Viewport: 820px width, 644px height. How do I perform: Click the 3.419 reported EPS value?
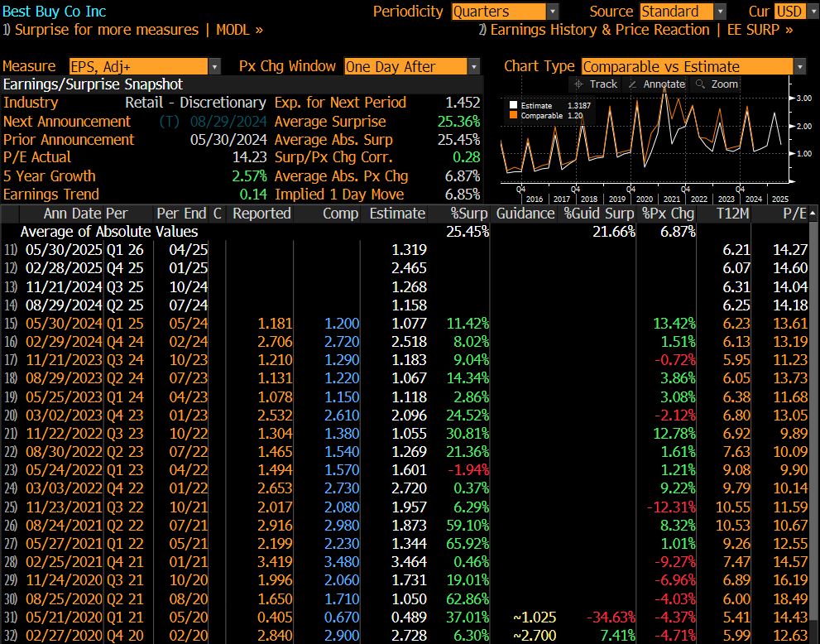[275, 562]
